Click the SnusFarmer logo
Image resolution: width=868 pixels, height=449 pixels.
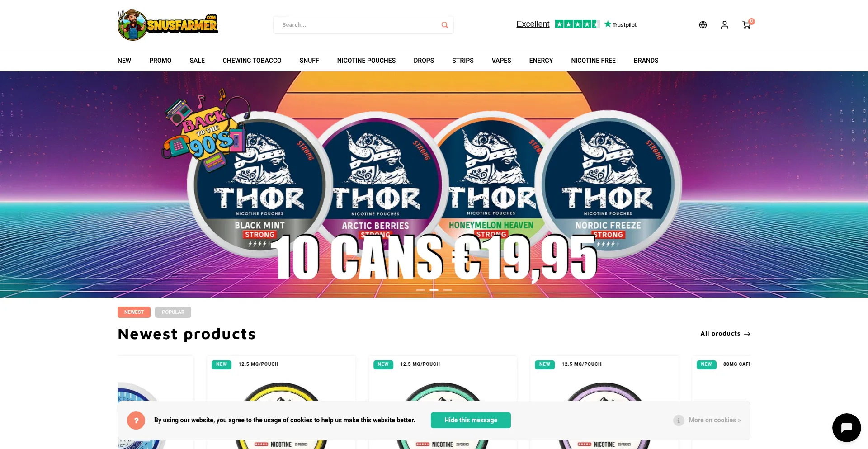[168, 25]
